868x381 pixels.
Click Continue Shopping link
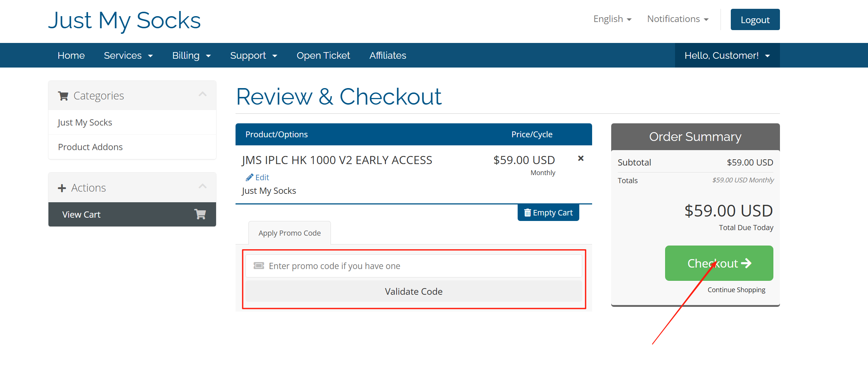[736, 290]
